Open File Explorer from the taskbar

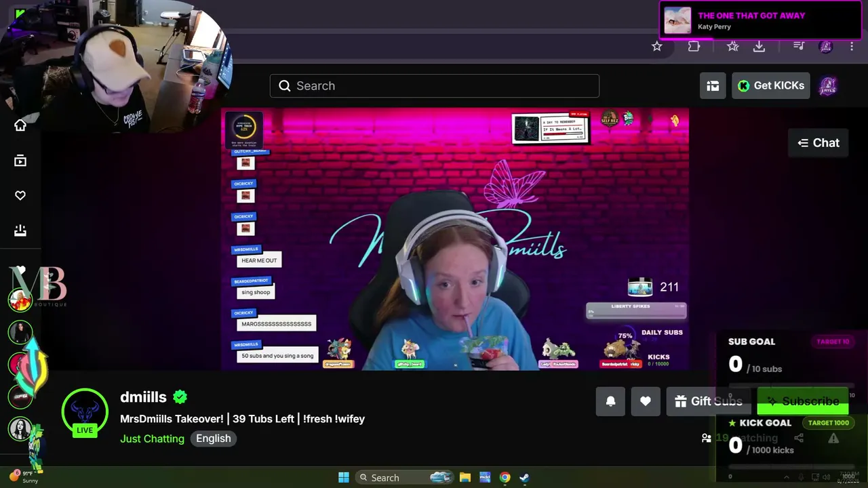pos(465,478)
